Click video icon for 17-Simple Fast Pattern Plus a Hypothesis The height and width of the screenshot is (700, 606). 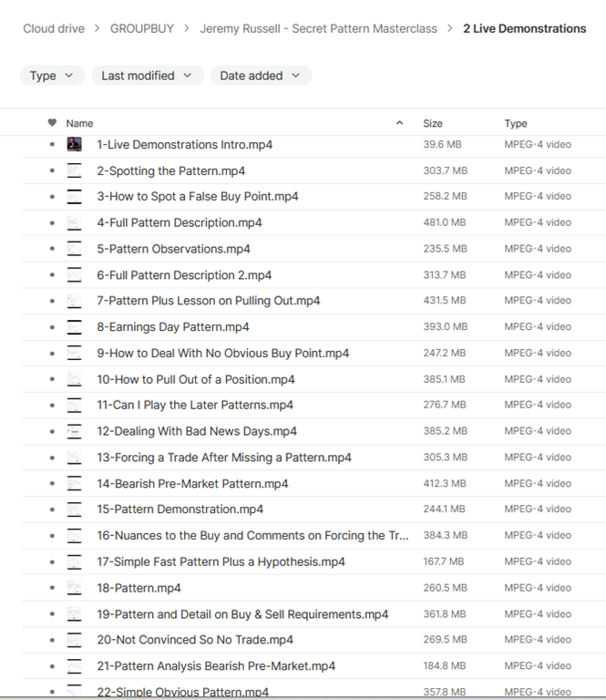point(74,561)
